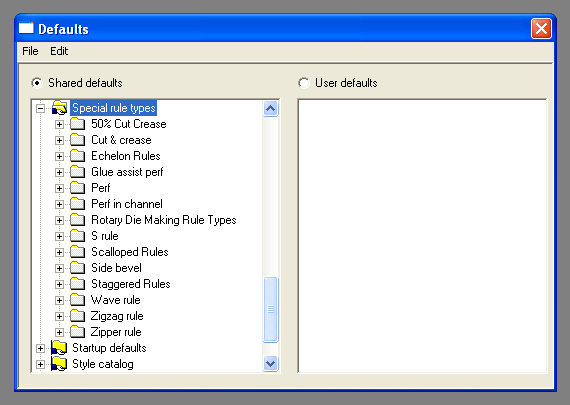Screen dimensions: 570x405
Task: Expand the Staggered Rules folder
Action: pos(59,284)
